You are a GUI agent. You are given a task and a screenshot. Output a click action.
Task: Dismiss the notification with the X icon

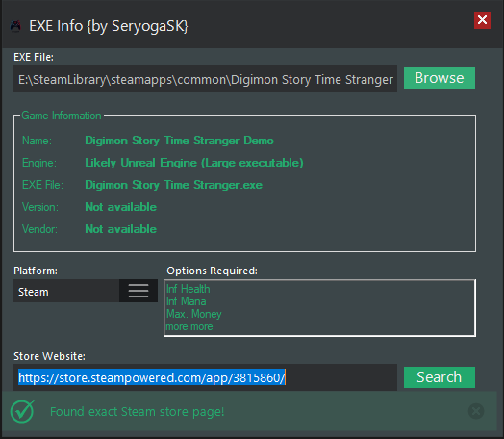tap(476, 411)
